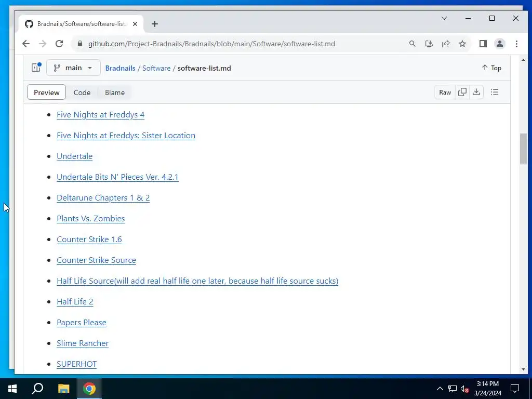532x399 pixels.
Task: Switch to the Code tab
Action: (x=82, y=92)
